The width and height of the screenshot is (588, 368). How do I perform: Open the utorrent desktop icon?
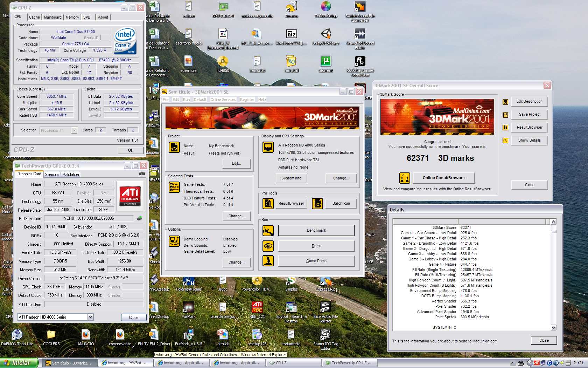coord(325,64)
